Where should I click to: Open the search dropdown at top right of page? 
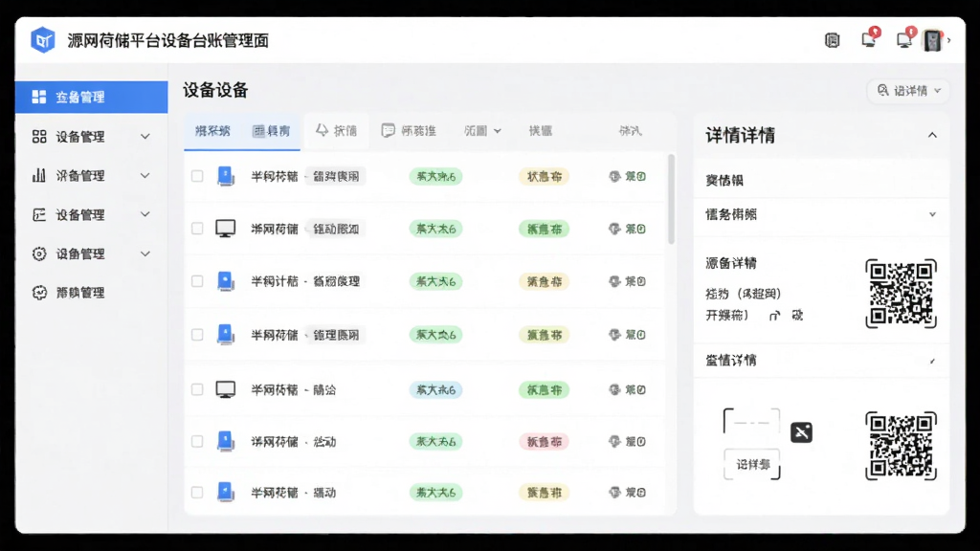click(x=908, y=91)
